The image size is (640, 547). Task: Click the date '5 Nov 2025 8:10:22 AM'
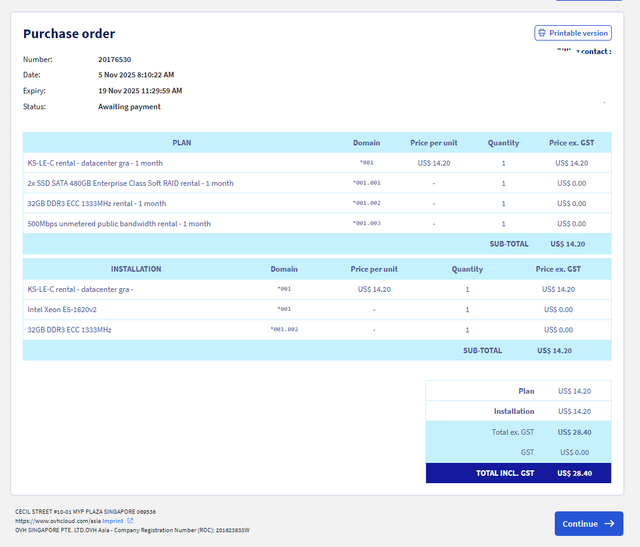(136, 75)
